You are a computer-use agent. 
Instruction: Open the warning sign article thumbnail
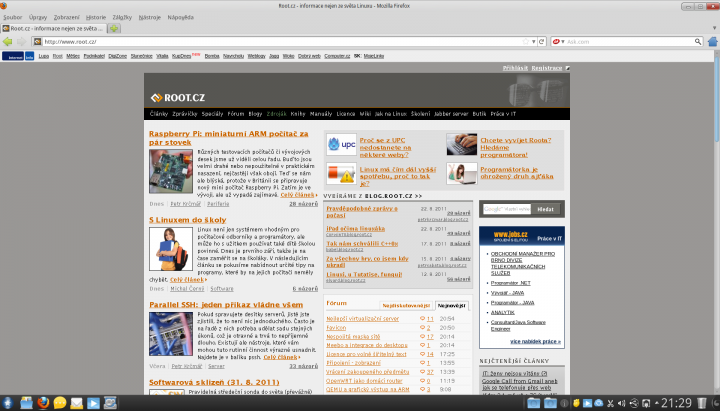tap(342, 174)
